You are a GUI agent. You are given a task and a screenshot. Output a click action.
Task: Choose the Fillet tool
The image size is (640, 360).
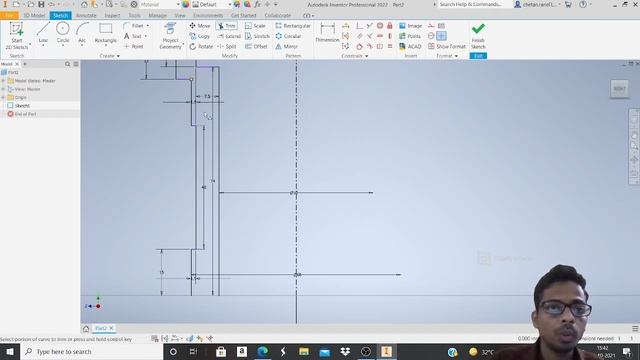pos(133,26)
